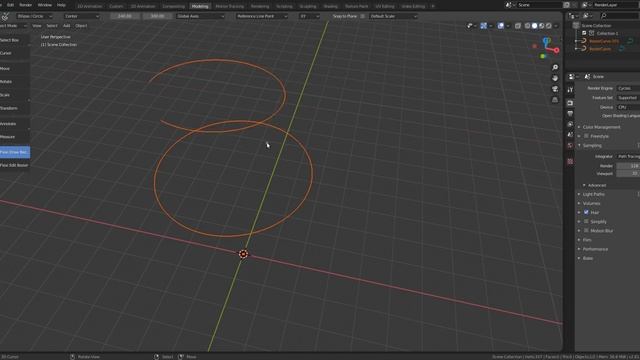Click the zoom view magnifier icon
The image size is (640, 360).
coord(555,67)
